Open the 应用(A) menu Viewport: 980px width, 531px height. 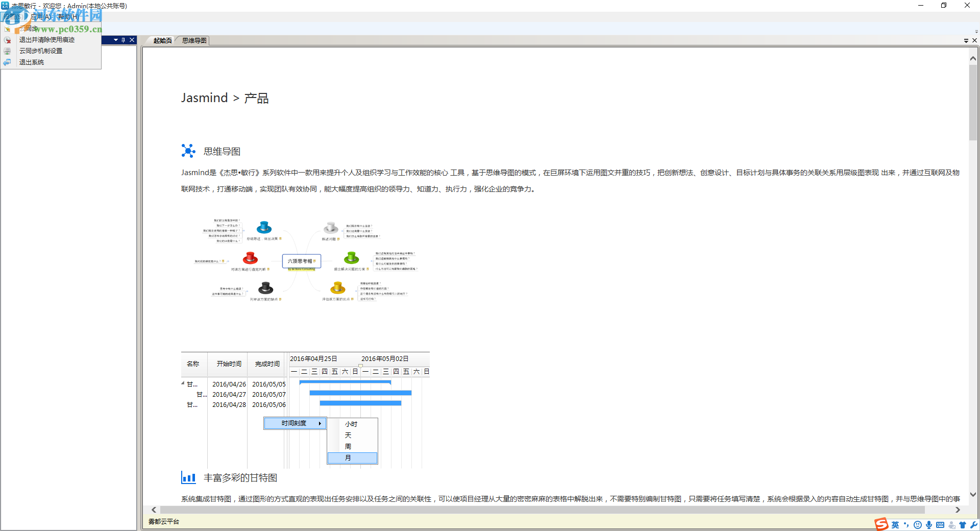(39, 16)
